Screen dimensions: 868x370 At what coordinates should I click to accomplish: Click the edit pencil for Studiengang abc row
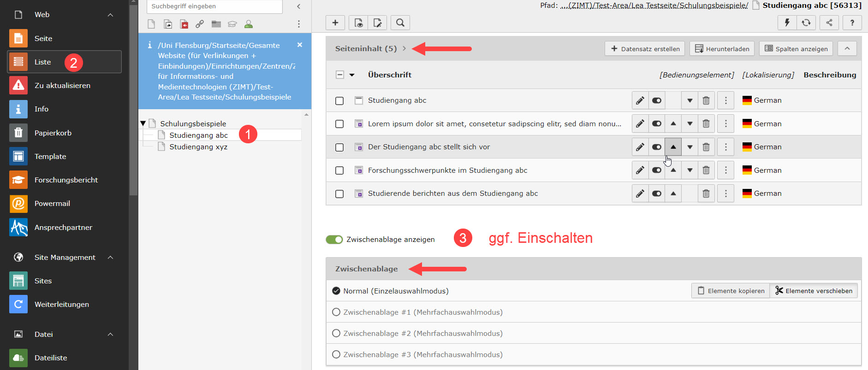point(640,100)
